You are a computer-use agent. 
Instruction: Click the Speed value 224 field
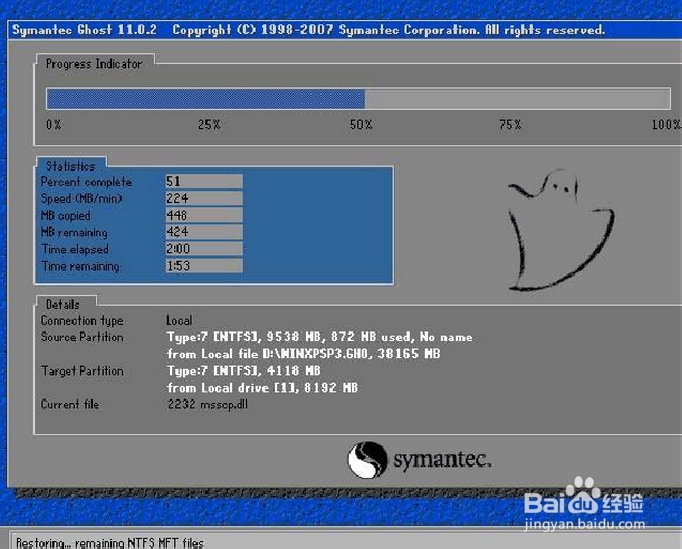[204, 198]
